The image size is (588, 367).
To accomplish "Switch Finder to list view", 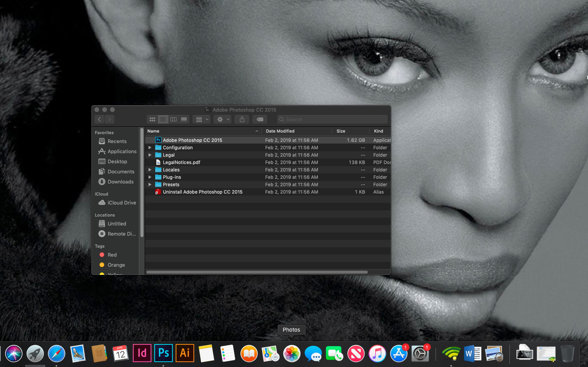I will tap(163, 119).
